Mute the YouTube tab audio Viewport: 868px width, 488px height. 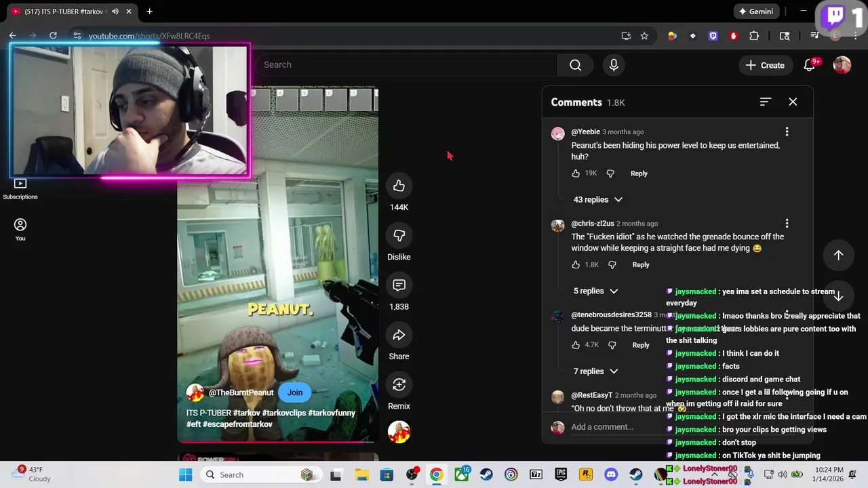[x=115, y=12]
